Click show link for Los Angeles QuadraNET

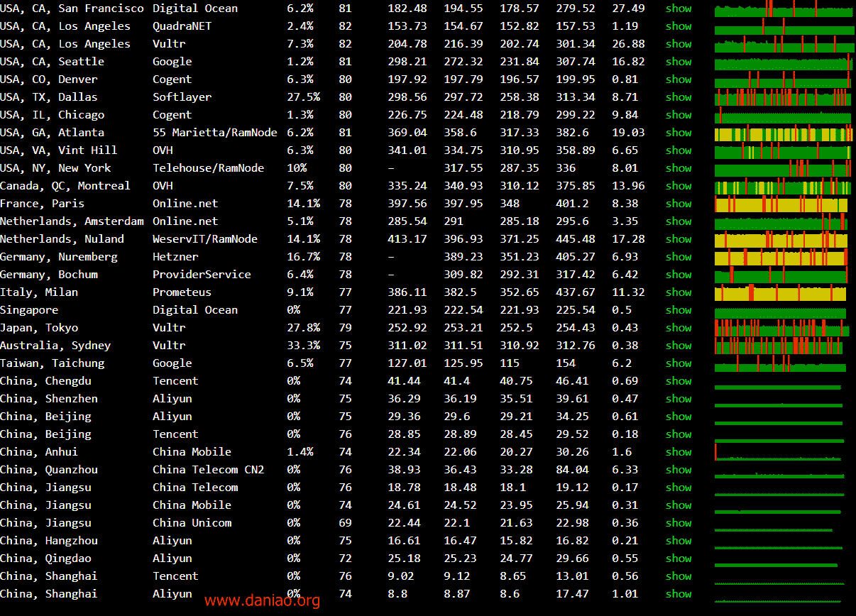click(x=679, y=26)
